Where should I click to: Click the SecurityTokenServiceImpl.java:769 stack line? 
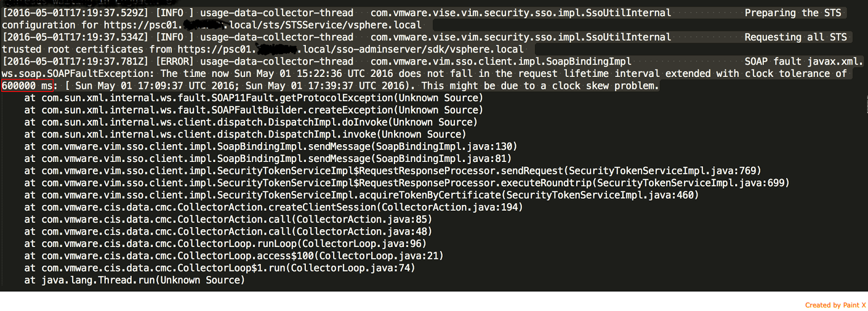pos(392,171)
